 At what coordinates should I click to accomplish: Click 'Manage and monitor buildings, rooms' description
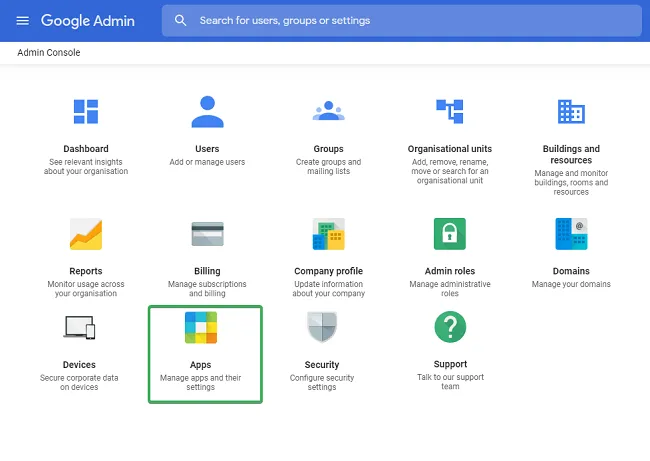click(571, 182)
